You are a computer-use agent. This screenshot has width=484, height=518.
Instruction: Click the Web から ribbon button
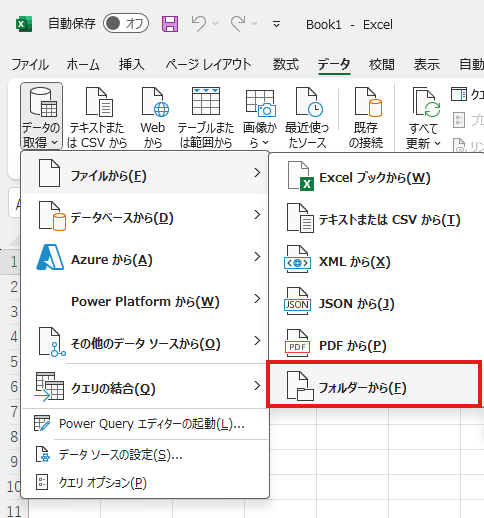[x=153, y=117]
